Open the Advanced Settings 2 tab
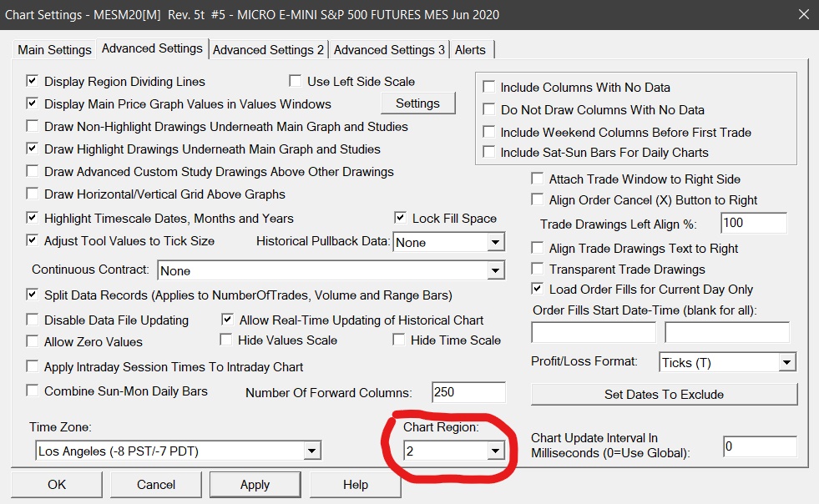Image resolution: width=819 pixels, height=504 pixels. tap(268, 49)
